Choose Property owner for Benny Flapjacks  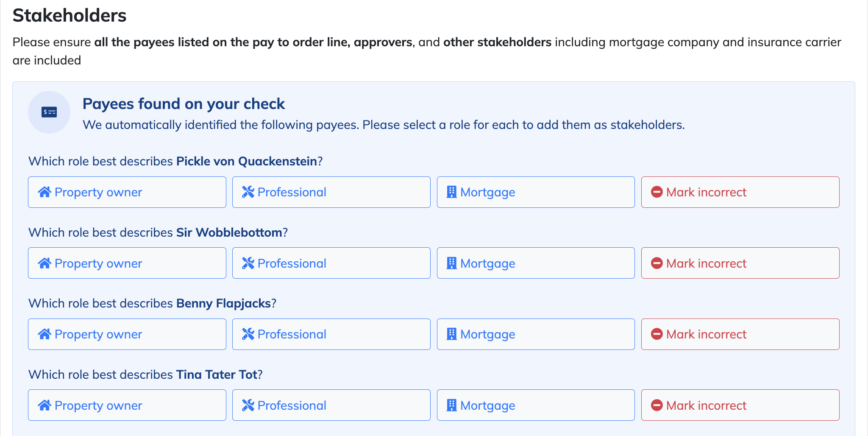[127, 334]
